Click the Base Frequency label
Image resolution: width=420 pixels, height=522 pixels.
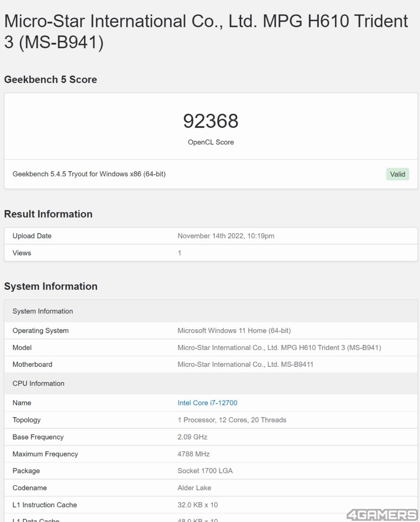pos(38,437)
